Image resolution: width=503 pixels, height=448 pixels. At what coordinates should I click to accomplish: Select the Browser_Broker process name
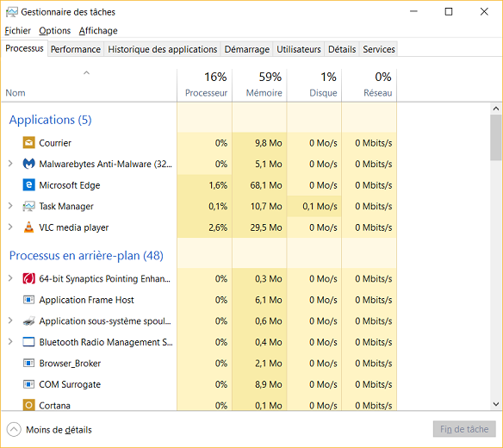click(x=70, y=364)
